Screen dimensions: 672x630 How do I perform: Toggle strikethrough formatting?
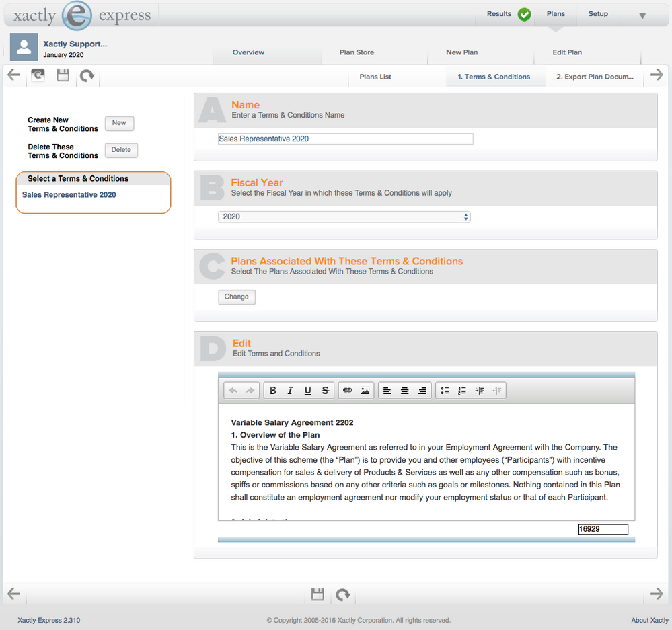(x=326, y=391)
